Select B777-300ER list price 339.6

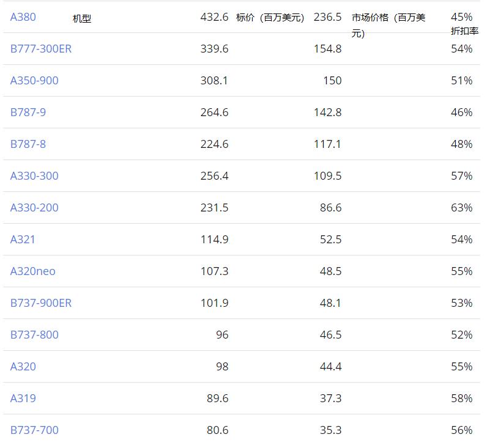[x=214, y=49]
